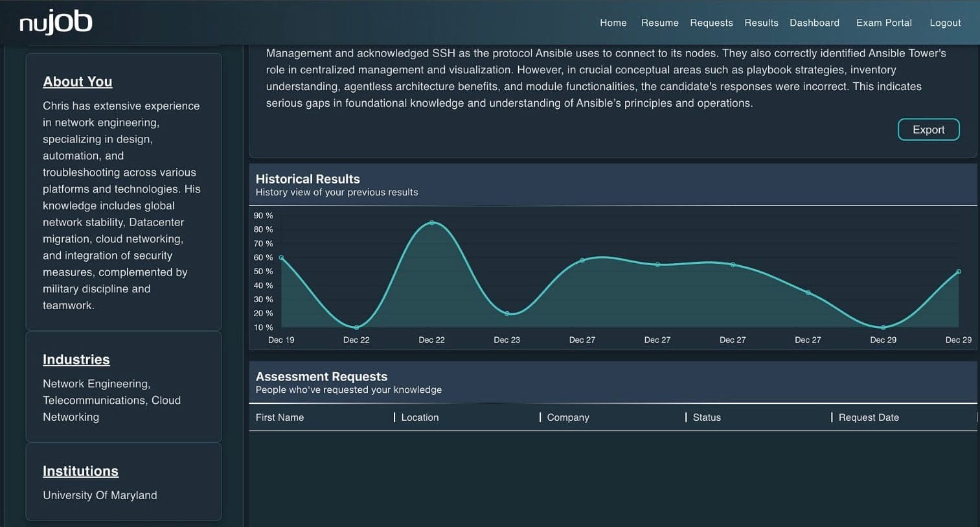Click the Dec 23 data point on chart
The image size is (980, 527).
tap(507, 314)
